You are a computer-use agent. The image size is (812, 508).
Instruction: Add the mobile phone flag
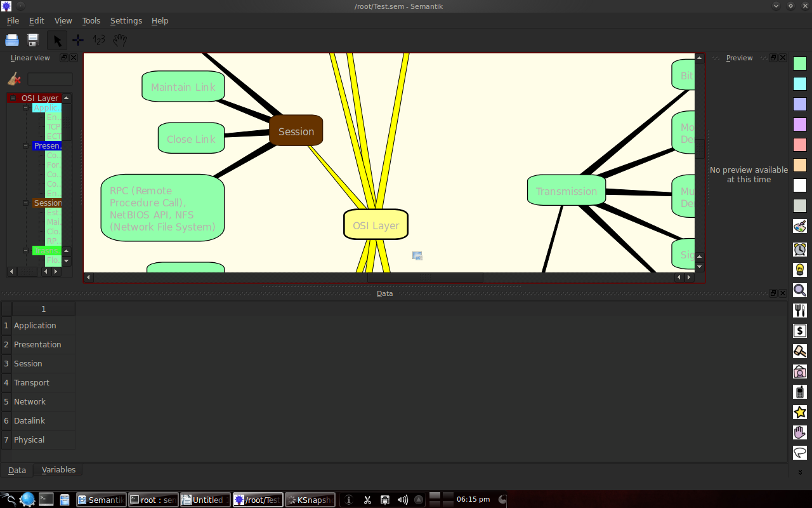[x=800, y=392]
